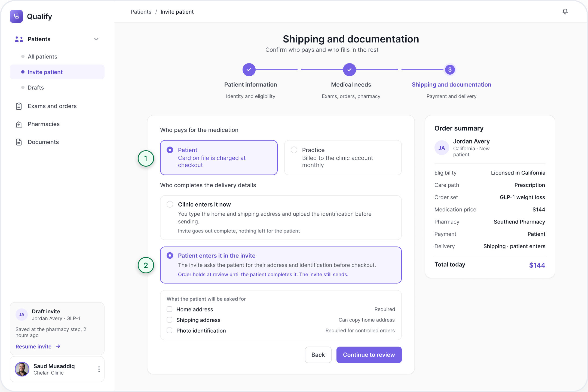Click the Documents file icon

coord(19,142)
